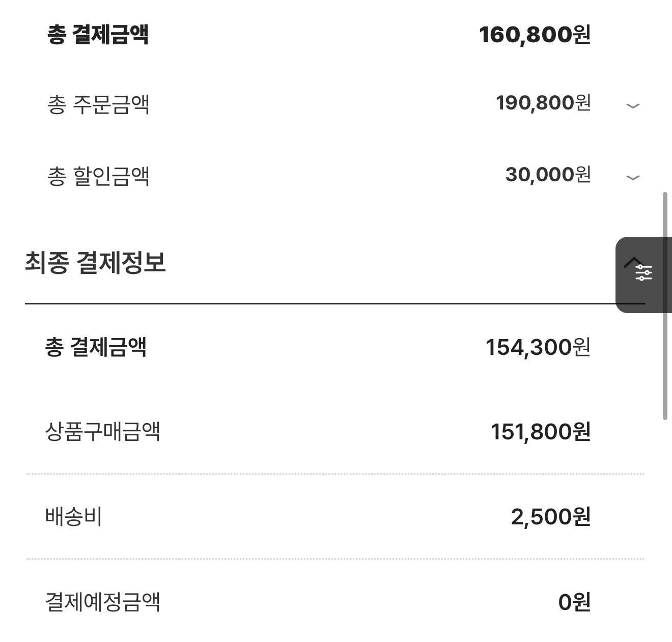The height and width of the screenshot is (642, 672).
Task: Click the vertical scrollbar thumb
Action: coord(665,305)
